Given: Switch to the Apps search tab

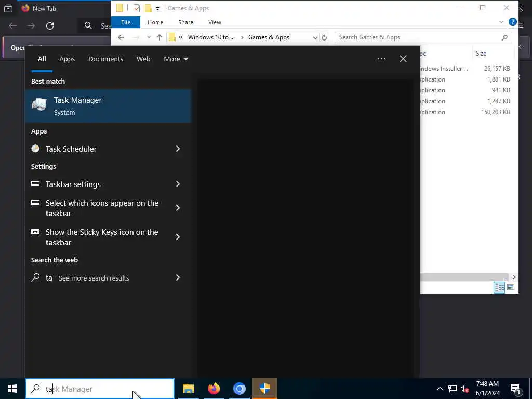Looking at the screenshot, I should (x=67, y=59).
